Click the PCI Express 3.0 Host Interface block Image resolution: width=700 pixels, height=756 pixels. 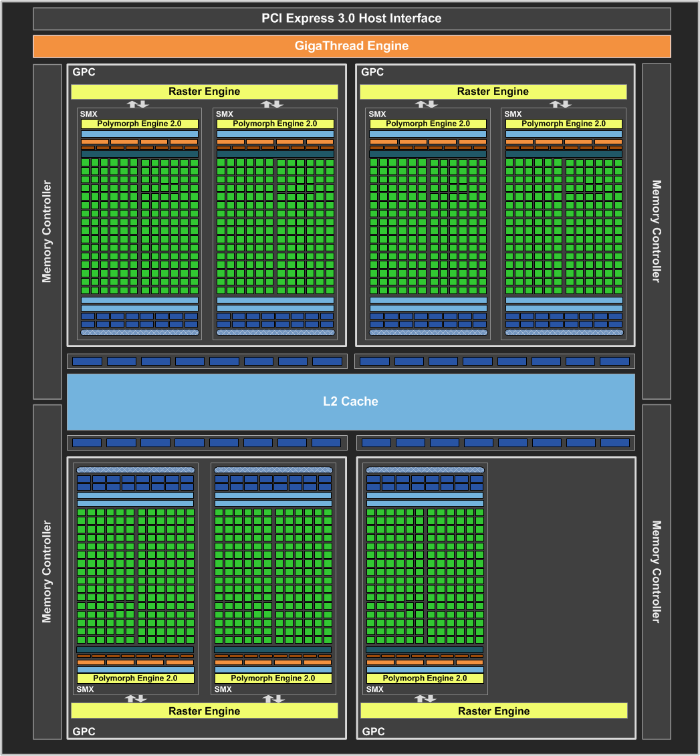point(352,18)
